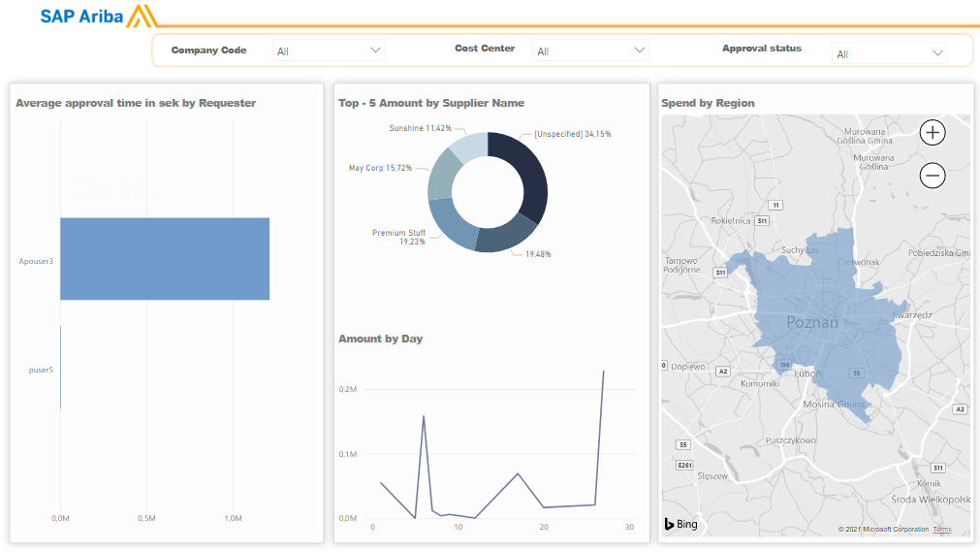The width and height of the screenshot is (980, 552).
Task: Click the map zoom in plus button
Action: click(x=932, y=132)
